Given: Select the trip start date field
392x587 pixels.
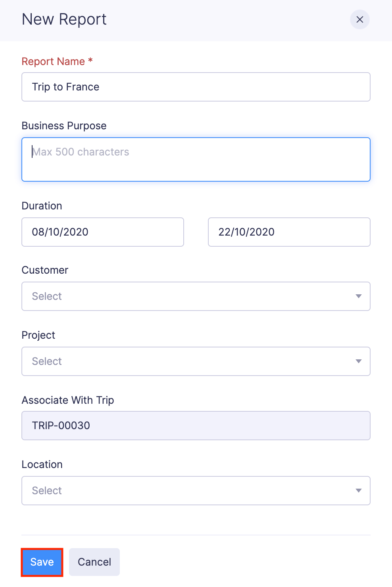Looking at the screenshot, I should pos(102,232).
